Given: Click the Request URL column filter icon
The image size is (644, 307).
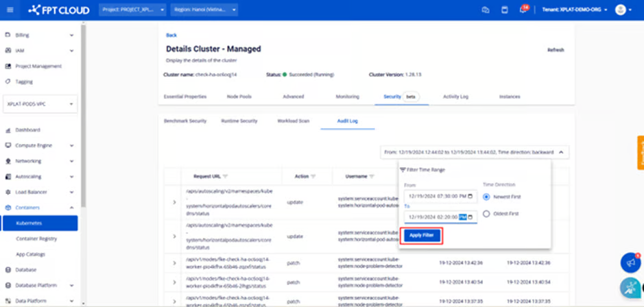Looking at the screenshot, I should point(226,176).
